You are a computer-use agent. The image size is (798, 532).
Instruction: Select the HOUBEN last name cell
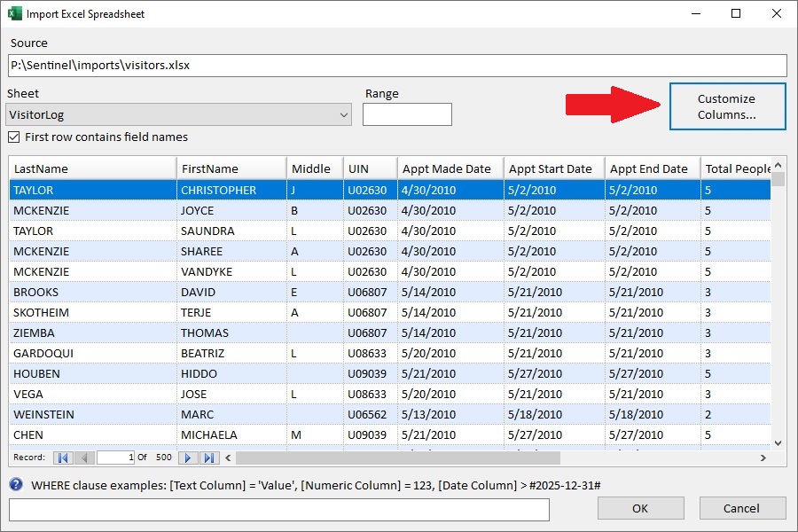coord(92,373)
